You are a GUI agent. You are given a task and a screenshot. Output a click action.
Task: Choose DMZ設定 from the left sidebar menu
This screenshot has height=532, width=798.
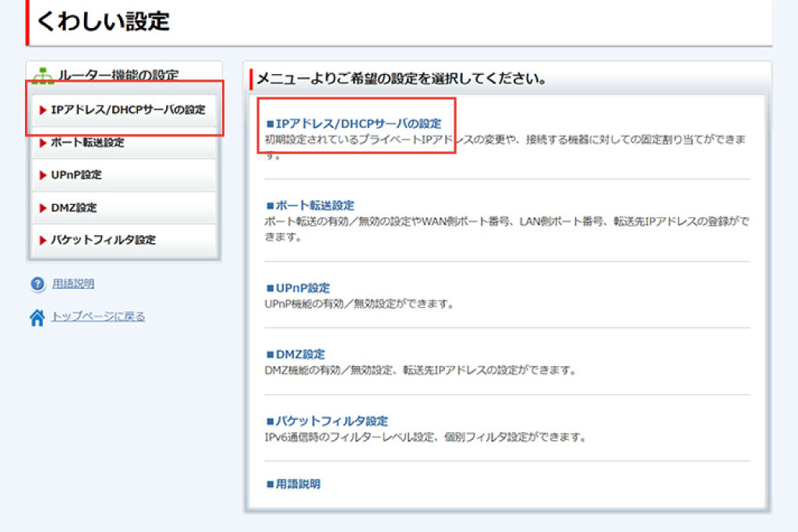pos(74,208)
